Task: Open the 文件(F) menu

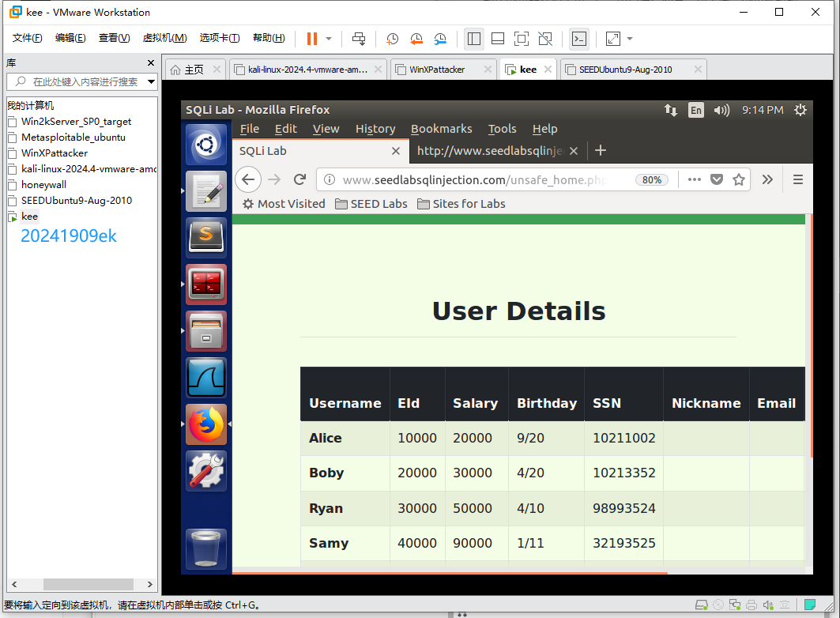Action: click(x=28, y=37)
